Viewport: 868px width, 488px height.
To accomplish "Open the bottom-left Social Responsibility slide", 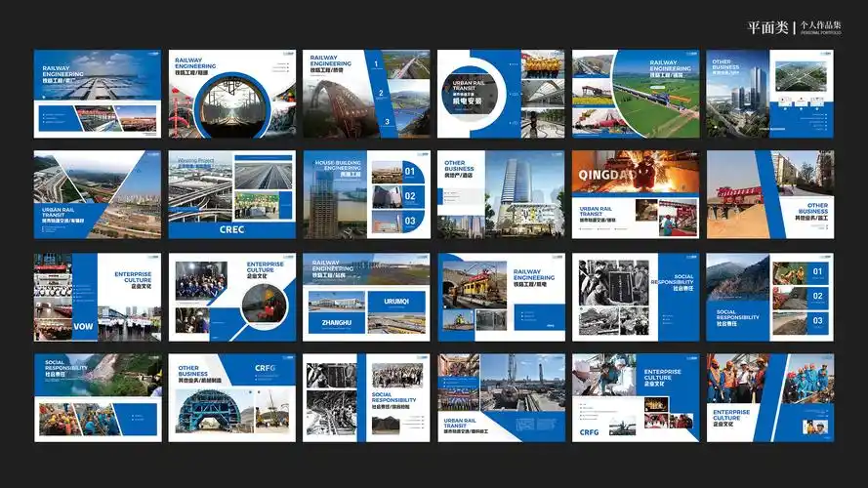I will [x=97, y=397].
